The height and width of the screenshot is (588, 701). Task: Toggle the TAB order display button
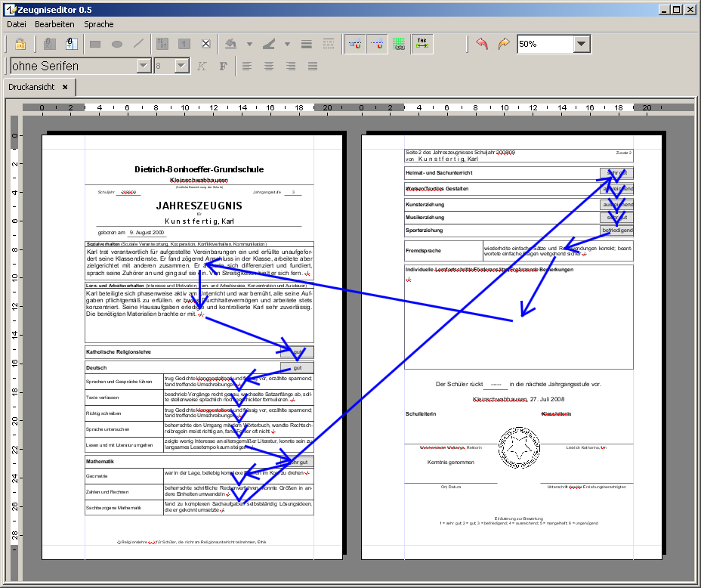pyautogui.click(x=422, y=44)
